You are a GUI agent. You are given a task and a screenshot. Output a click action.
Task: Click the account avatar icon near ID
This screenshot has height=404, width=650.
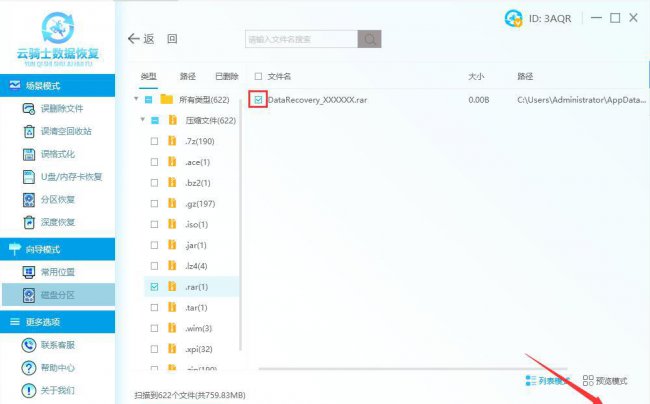pyautogui.click(x=513, y=18)
